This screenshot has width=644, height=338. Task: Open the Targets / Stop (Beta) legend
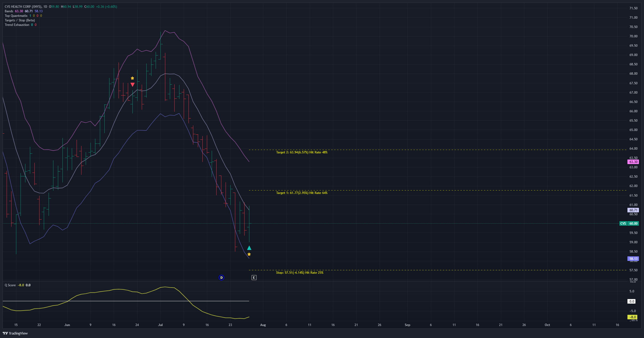(x=19, y=20)
